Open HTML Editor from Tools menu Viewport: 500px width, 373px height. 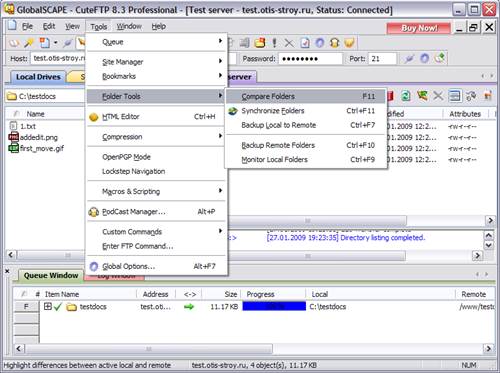coord(156,117)
